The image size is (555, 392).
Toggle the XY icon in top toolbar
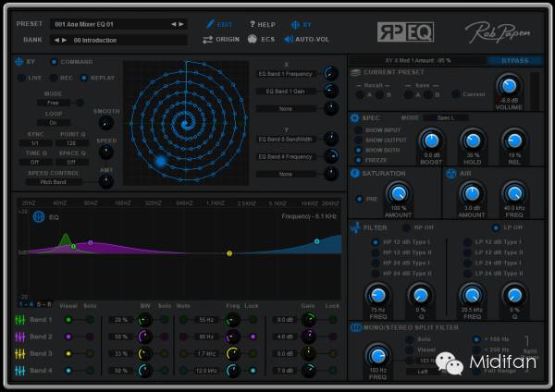pos(295,24)
